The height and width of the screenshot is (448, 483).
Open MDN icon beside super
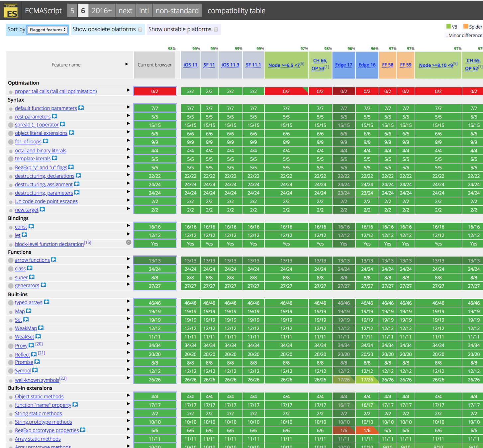(x=32, y=277)
